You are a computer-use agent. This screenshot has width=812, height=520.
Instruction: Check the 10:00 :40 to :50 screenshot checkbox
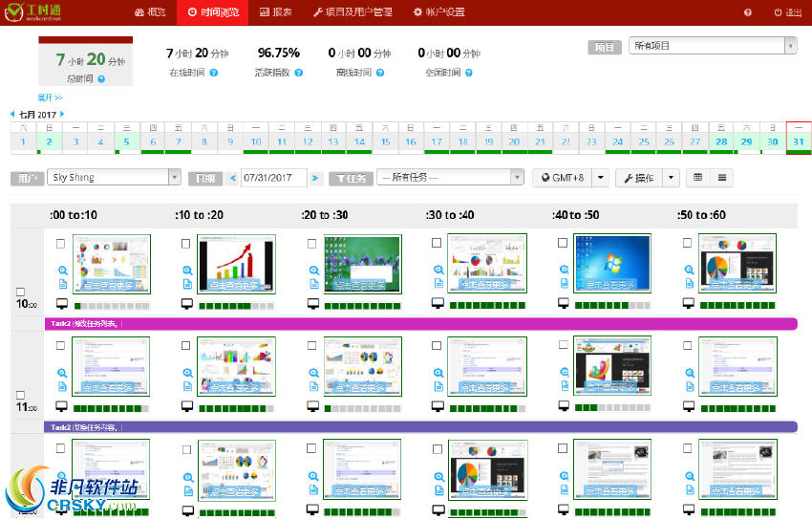tap(563, 243)
